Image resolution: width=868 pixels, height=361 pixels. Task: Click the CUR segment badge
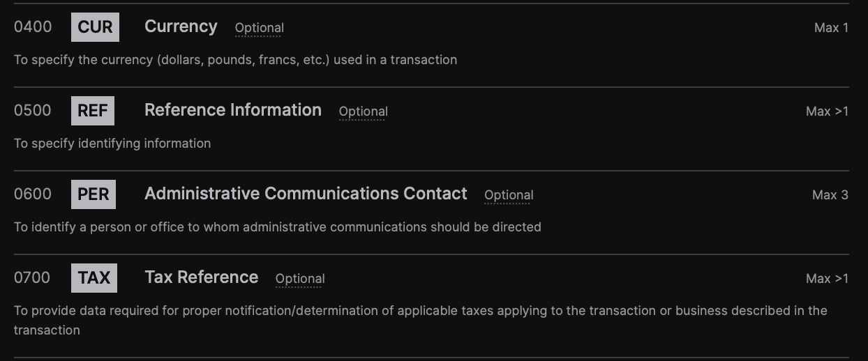pyautogui.click(x=95, y=27)
